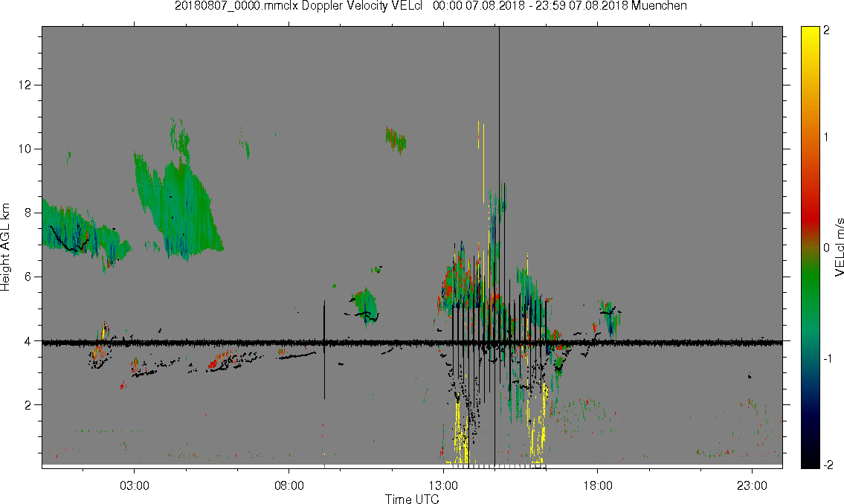Click the 23:00 time axis label
Image resolution: width=844 pixels, height=504 pixels.
click(752, 485)
